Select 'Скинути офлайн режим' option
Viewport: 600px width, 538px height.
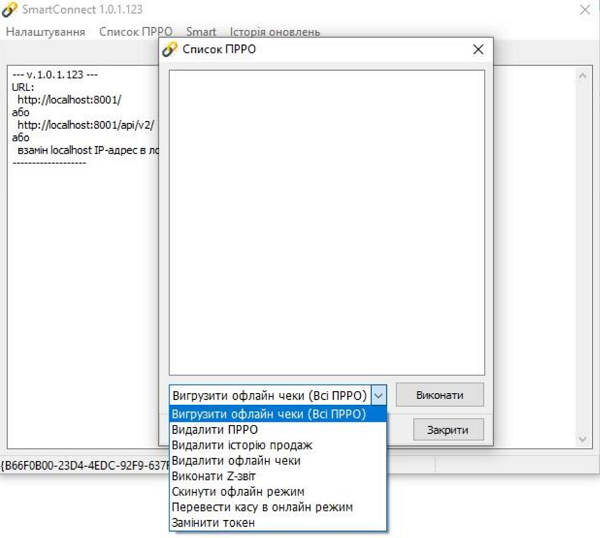[x=278, y=492]
